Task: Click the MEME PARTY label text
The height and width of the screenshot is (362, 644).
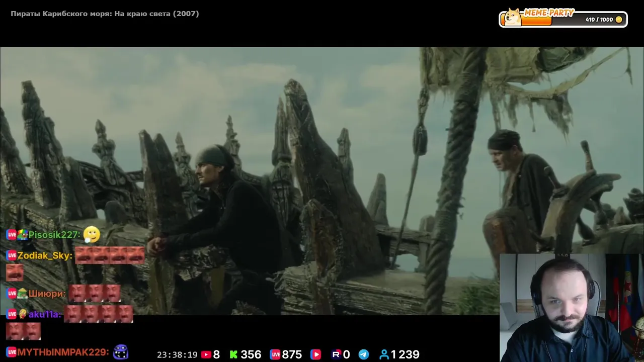Action: [x=548, y=13]
